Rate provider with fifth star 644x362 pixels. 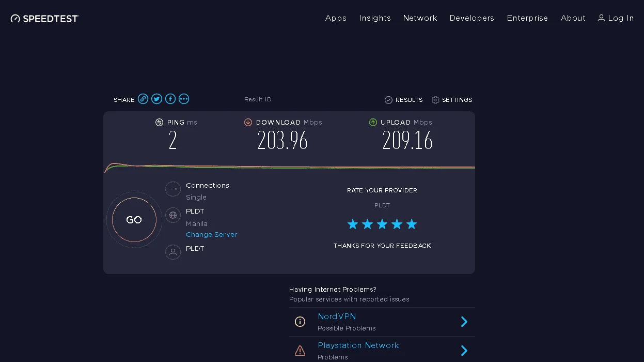click(412, 224)
